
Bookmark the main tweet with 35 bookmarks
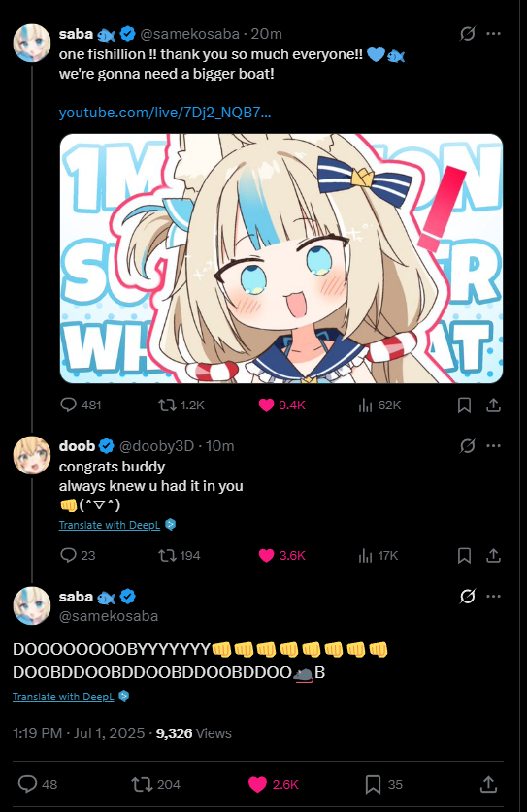(373, 785)
